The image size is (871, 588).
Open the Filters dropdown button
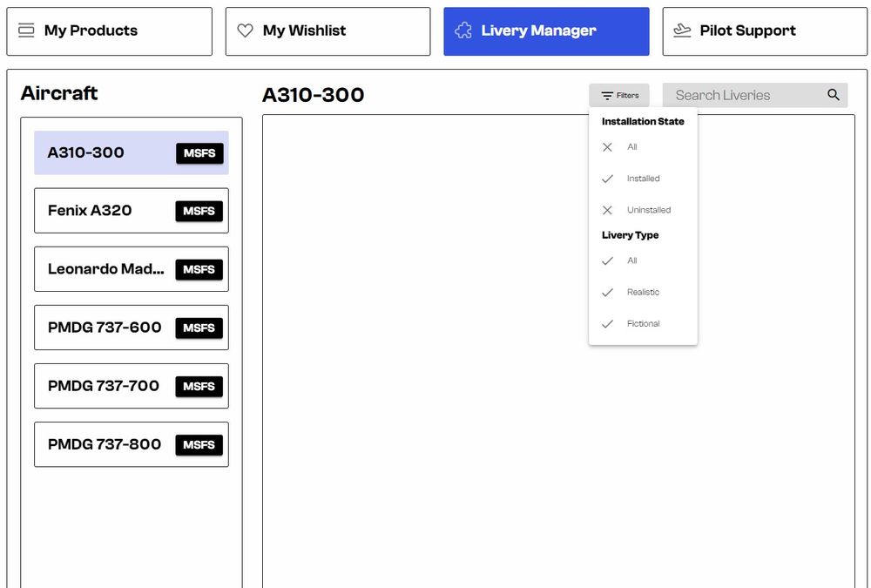point(619,96)
